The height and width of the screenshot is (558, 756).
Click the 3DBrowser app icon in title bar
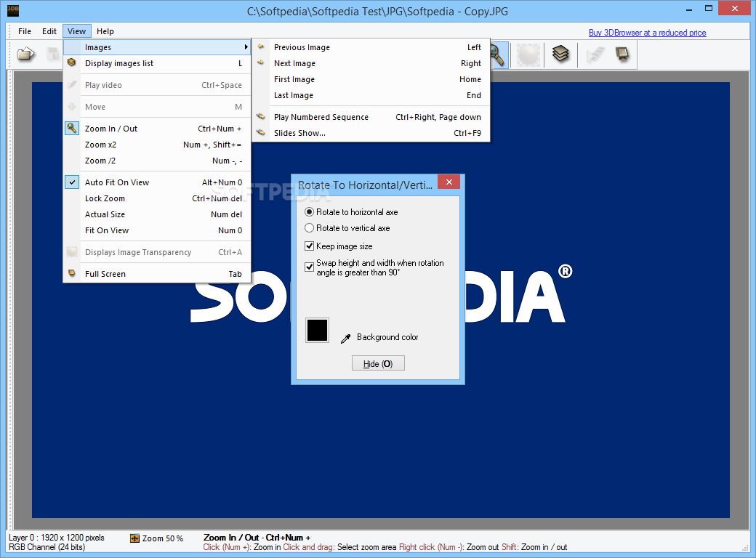tap(13, 10)
